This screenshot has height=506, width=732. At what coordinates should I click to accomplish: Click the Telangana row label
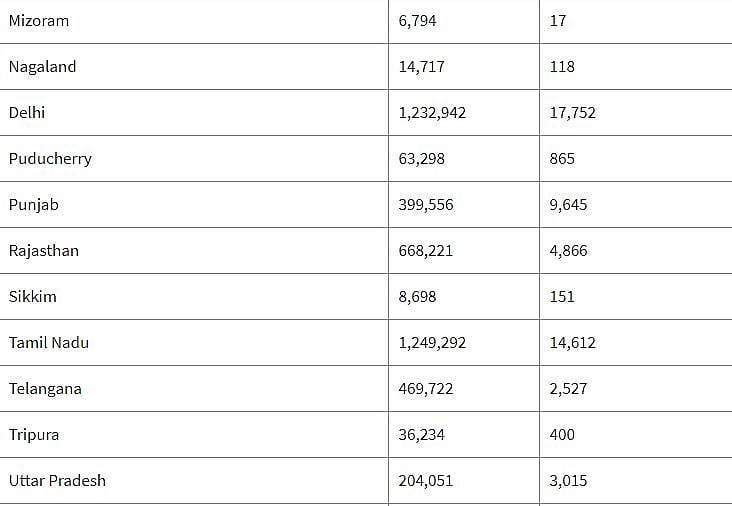(x=45, y=389)
